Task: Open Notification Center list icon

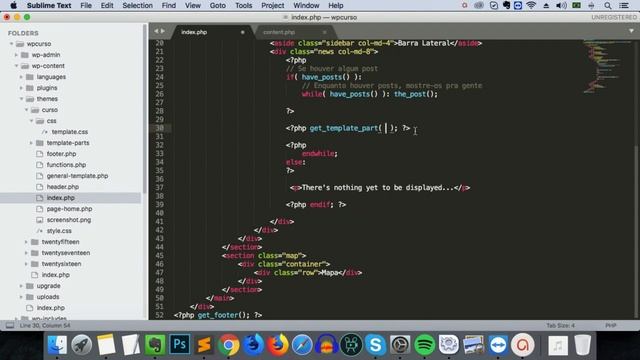Action: point(624,6)
